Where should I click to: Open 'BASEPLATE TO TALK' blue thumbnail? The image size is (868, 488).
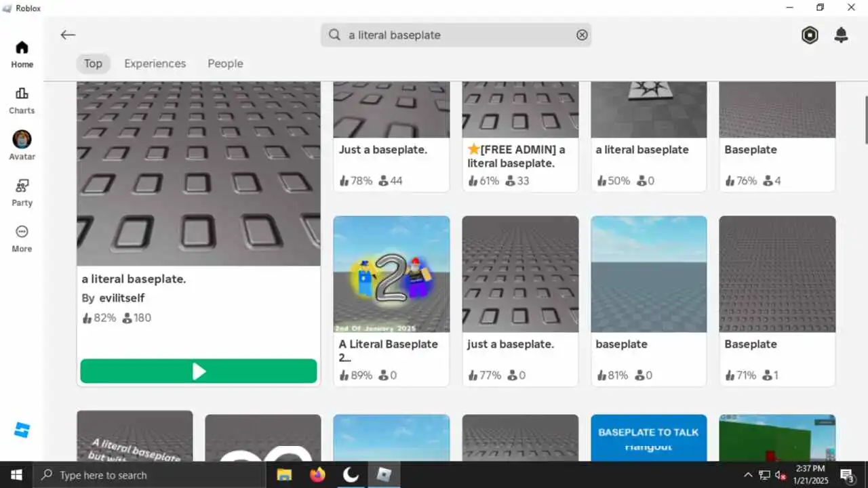point(649,438)
